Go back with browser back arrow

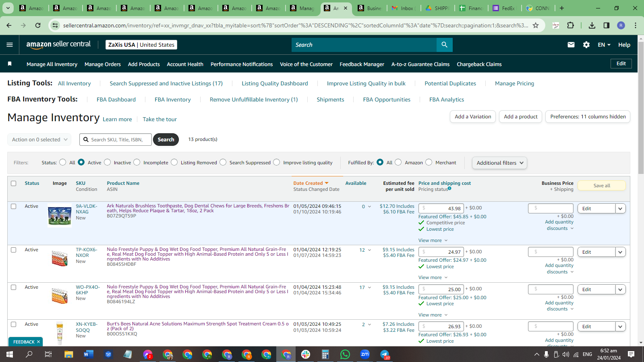(9, 25)
